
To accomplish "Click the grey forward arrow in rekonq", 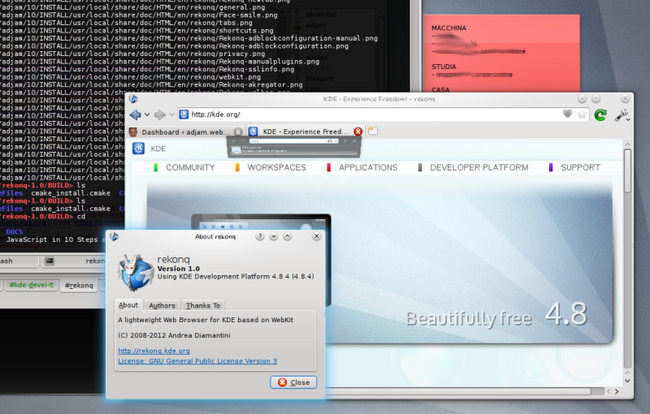I will coord(160,114).
